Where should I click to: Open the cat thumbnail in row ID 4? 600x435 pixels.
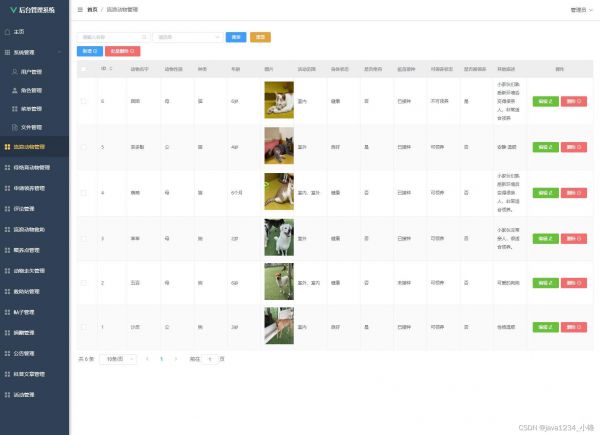click(x=279, y=191)
